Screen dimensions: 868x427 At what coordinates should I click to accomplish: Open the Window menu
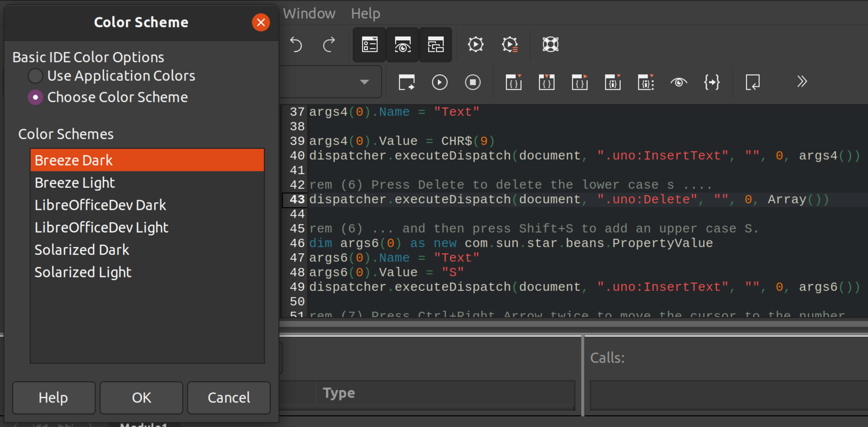pyautogui.click(x=309, y=14)
